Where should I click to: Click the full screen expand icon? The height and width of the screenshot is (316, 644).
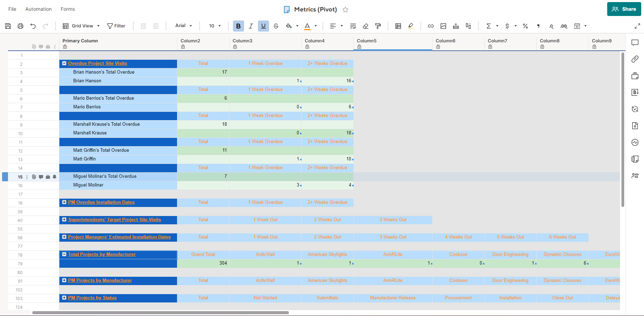pyautogui.click(x=637, y=26)
